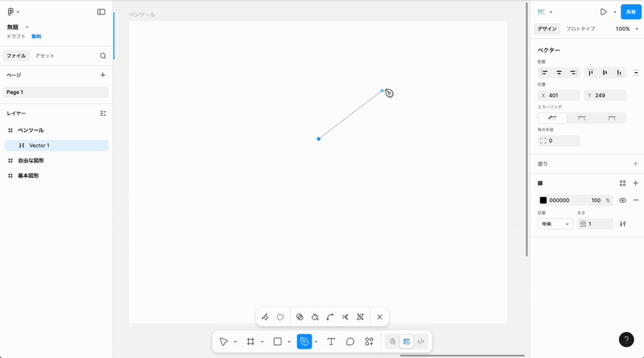Select the Bend tool in vector toolbar
This screenshot has width=644, height=358.
click(x=330, y=317)
